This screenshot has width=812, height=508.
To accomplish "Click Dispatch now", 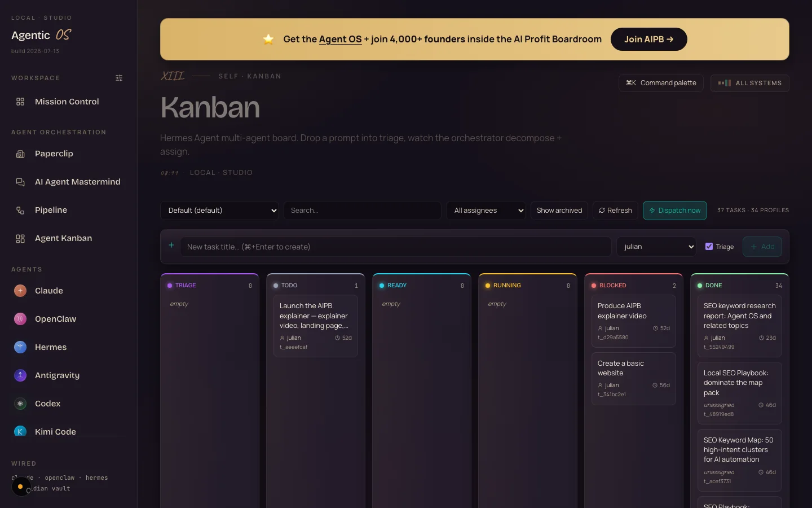I will (x=674, y=211).
